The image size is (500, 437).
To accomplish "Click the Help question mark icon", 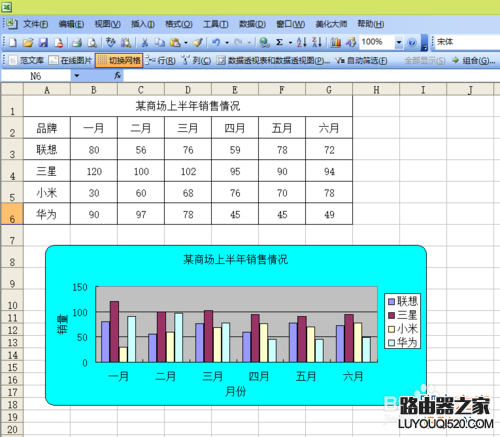I will [412, 43].
